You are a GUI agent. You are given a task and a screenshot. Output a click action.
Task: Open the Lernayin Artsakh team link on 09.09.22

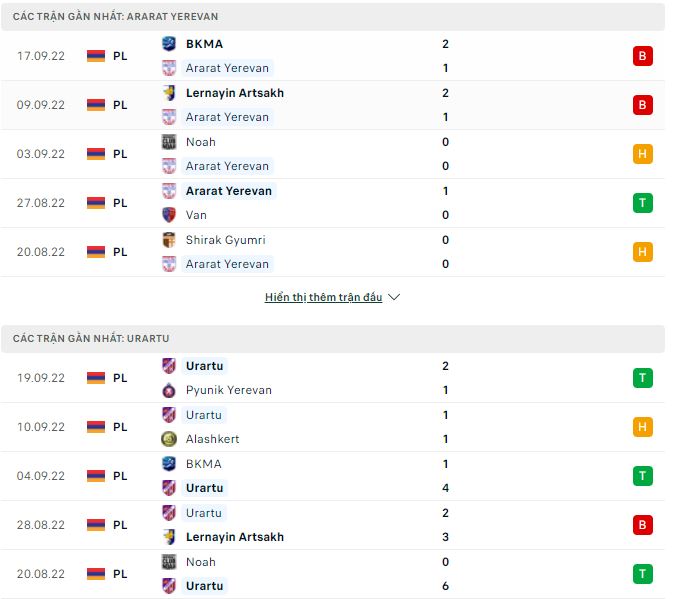click(x=234, y=93)
